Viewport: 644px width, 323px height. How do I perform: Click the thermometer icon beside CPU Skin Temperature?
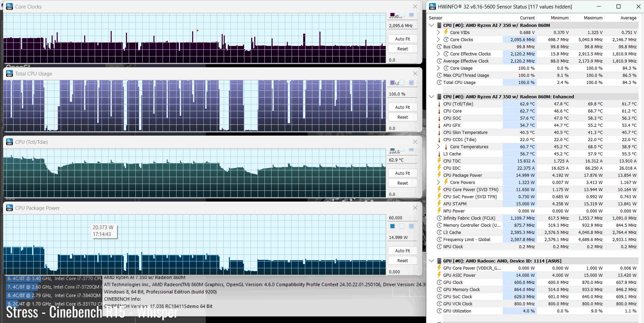click(439, 133)
